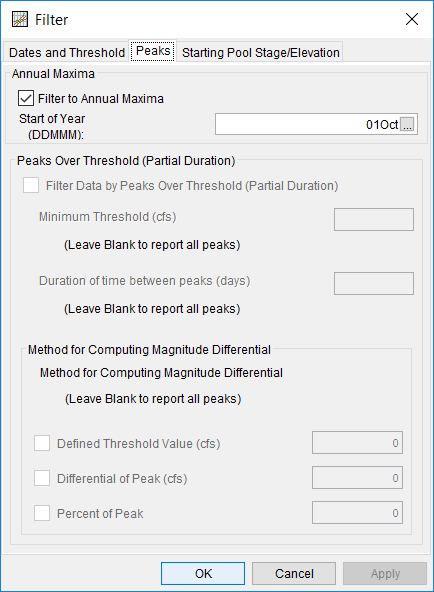
Task: Toggle Defined Threshold Value (cfs) checkbox
Action: 42,443
